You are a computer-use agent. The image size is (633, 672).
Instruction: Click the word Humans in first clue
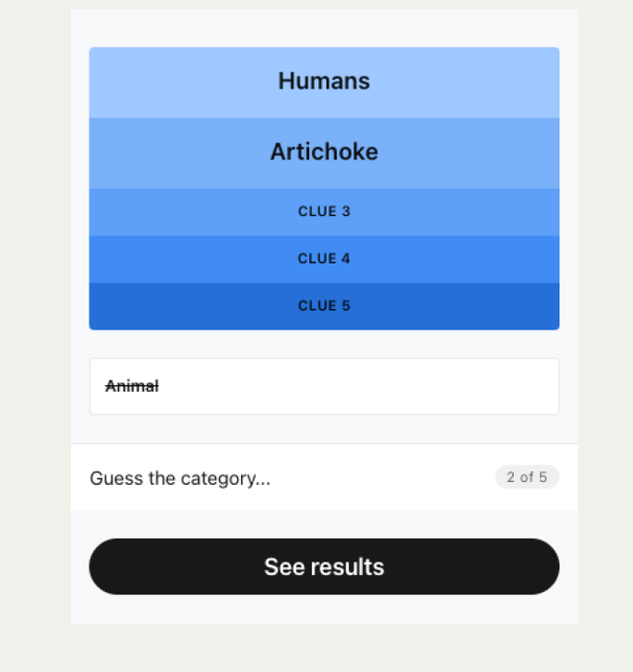pyautogui.click(x=325, y=81)
